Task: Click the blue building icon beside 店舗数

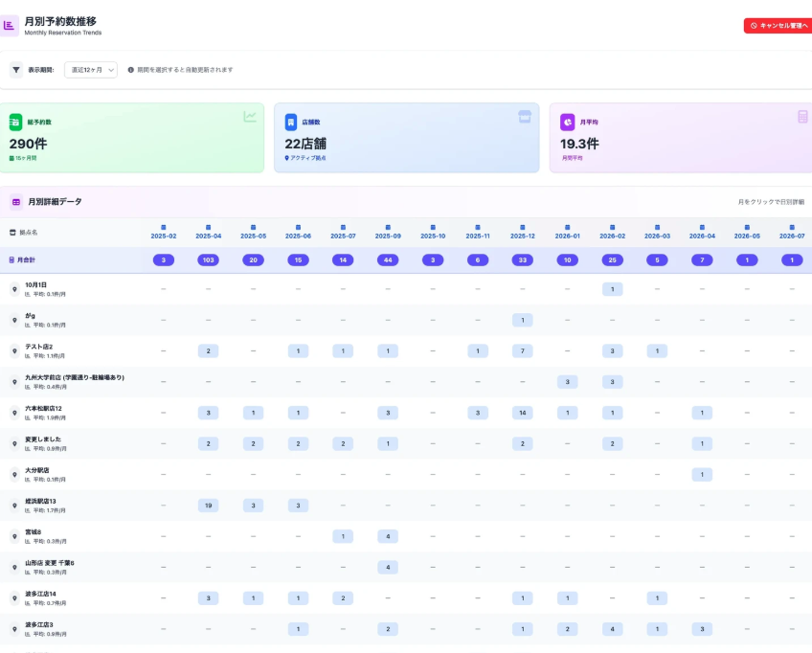Action: tap(291, 123)
